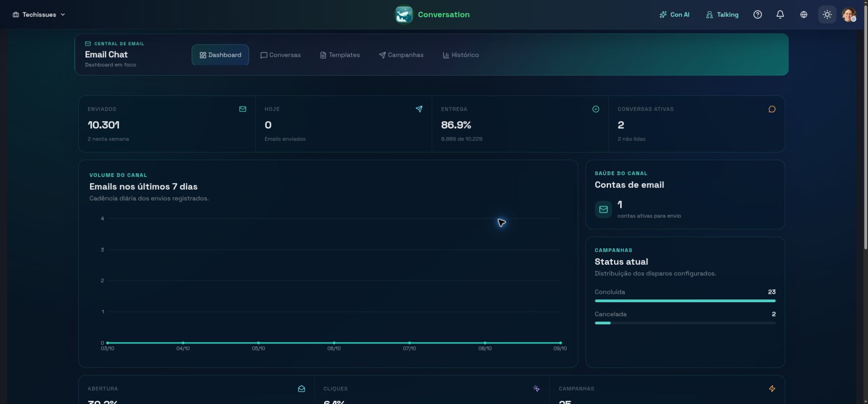Click the Concluída progress bar
The width and height of the screenshot is (868, 404).
[685, 301]
